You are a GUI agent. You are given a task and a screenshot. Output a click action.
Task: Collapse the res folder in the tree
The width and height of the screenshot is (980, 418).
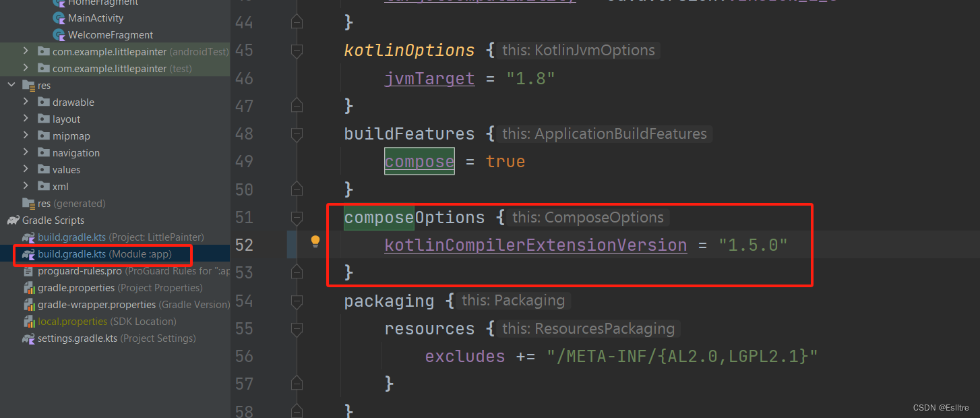point(11,85)
